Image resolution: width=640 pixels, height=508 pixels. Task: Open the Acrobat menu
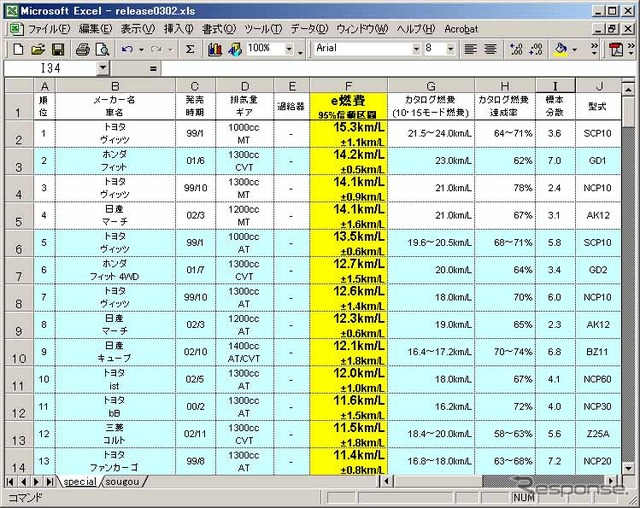coord(461,29)
